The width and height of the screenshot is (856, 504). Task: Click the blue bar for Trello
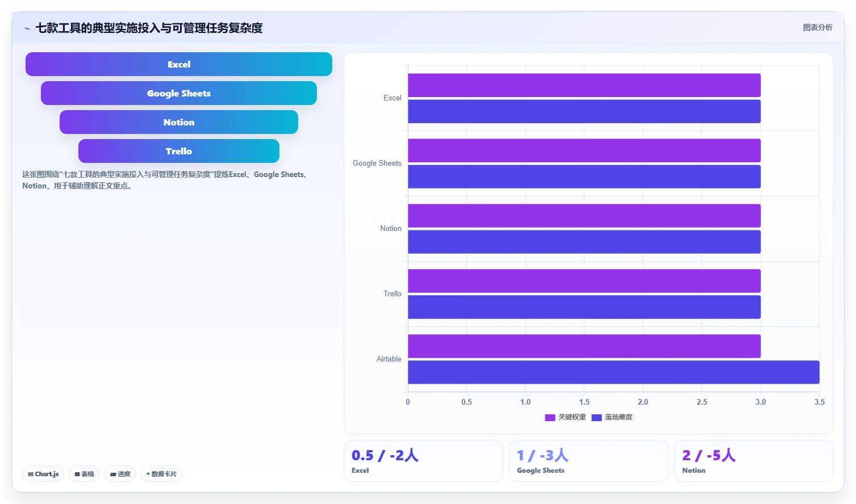[x=584, y=307]
